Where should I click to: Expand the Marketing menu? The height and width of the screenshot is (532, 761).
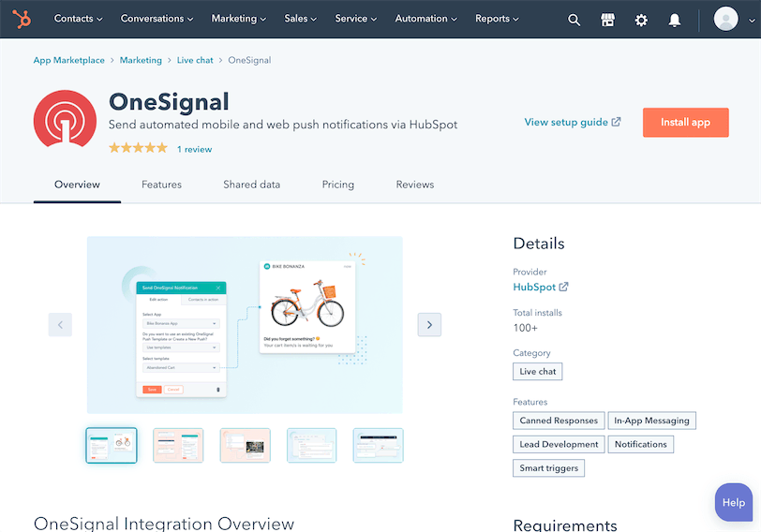pos(238,19)
